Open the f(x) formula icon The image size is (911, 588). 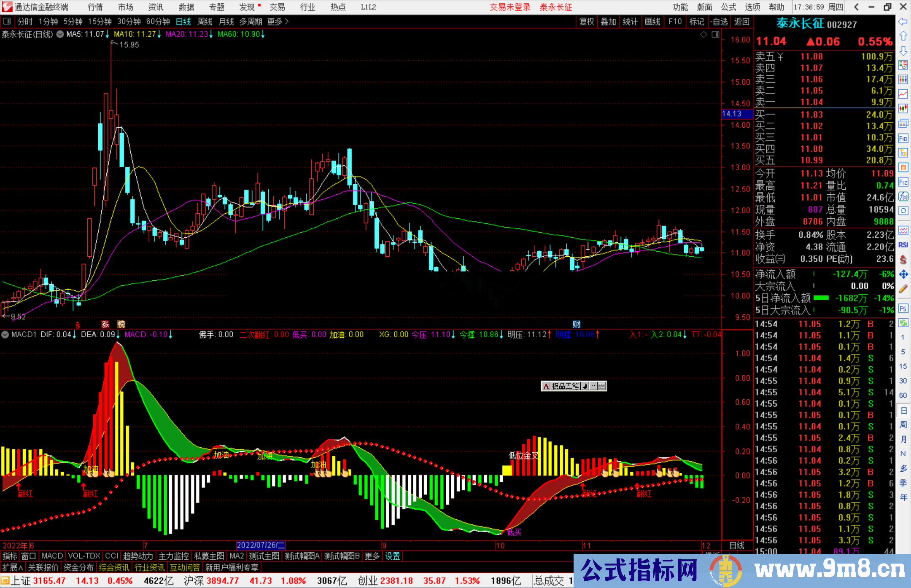[903, 196]
